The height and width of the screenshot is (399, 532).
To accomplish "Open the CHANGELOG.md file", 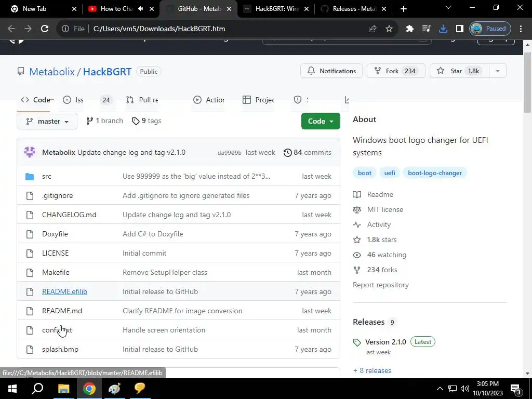I will 69,215.
